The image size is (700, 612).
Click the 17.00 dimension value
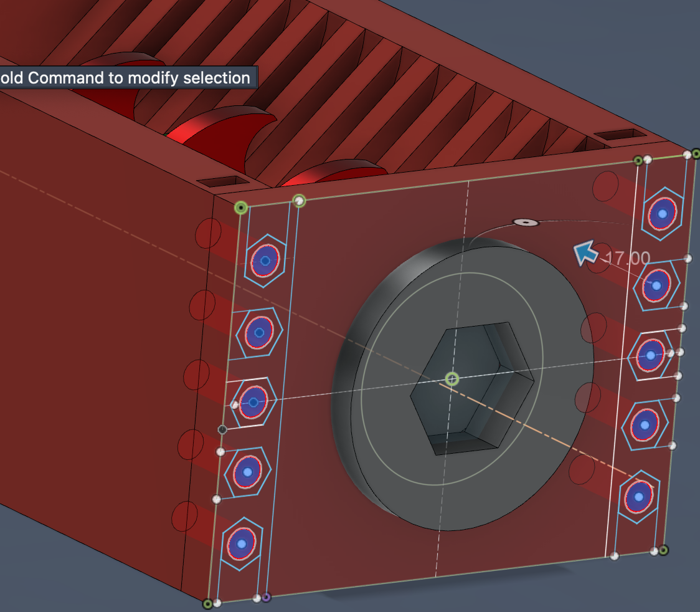pyautogui.click(x=627, y=258)
